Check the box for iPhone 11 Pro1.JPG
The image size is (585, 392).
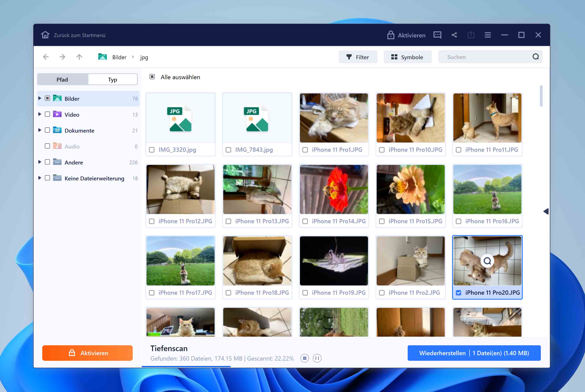(x=305, y=150)
